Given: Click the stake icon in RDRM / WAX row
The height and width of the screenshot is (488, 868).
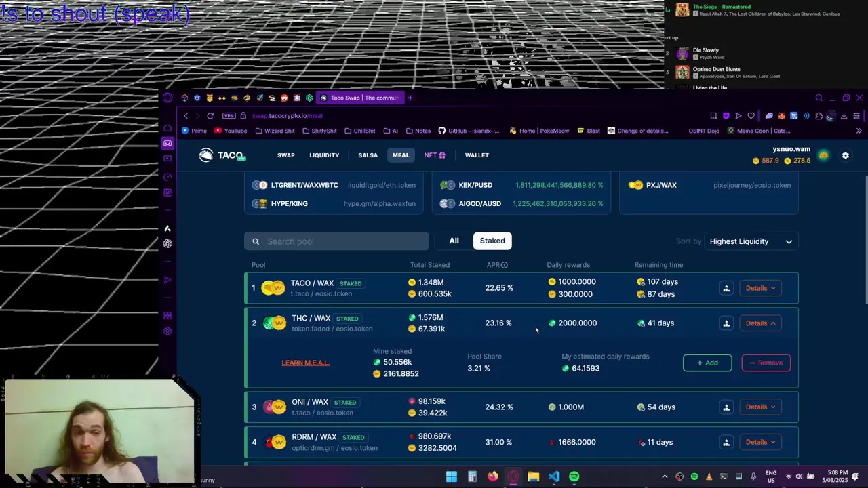Looking at the screenshot, I should 726,442.
